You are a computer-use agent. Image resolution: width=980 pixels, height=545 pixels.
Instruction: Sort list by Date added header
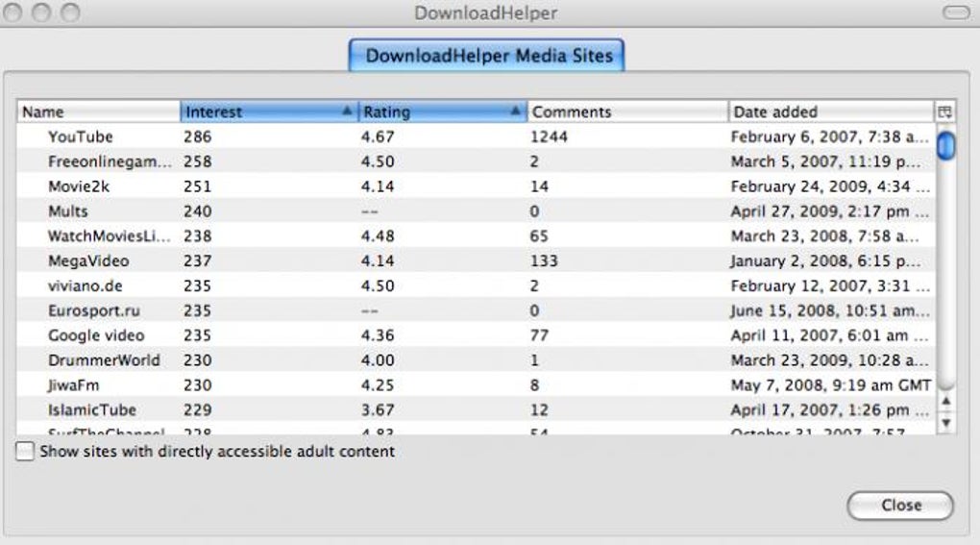(831, 111)
